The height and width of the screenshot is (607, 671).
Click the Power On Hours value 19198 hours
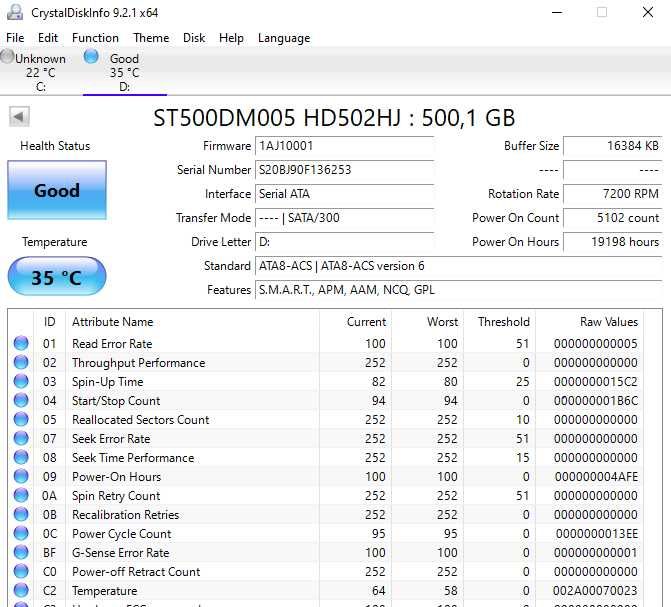point(613,242)
